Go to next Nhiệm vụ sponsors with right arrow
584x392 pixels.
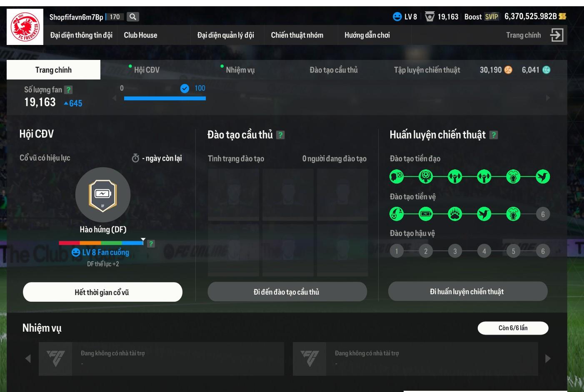(548, 358)
